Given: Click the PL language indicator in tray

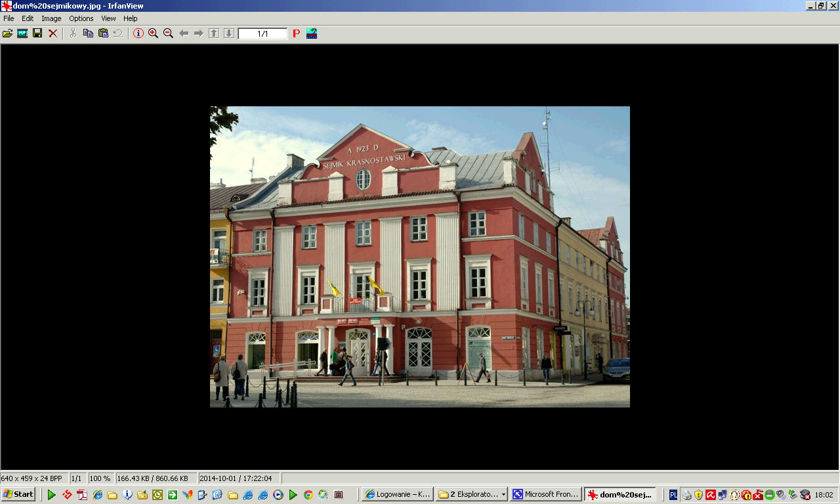Looking at the screenshot, I should [673, 495].
